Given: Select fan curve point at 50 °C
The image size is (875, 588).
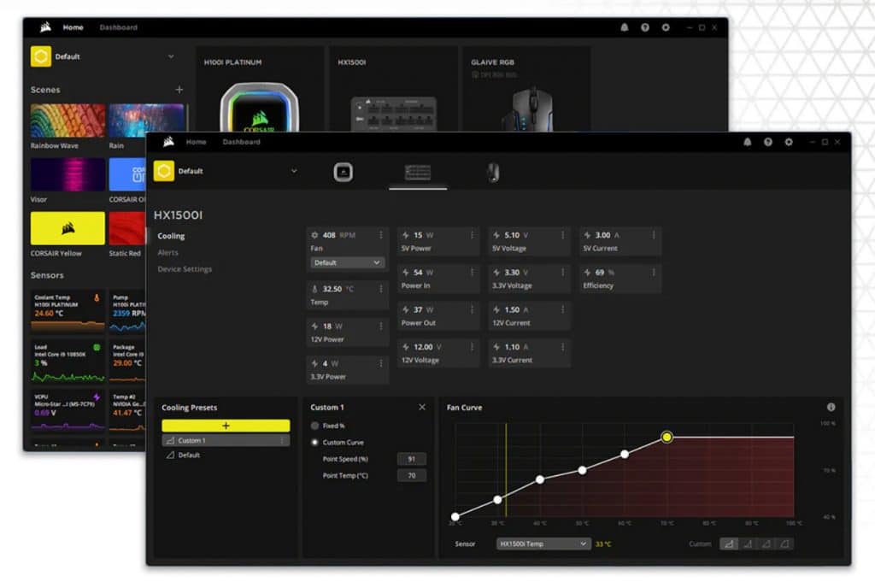Looking at the screenshot, I should pyautogui.click(x=582, y=470).
